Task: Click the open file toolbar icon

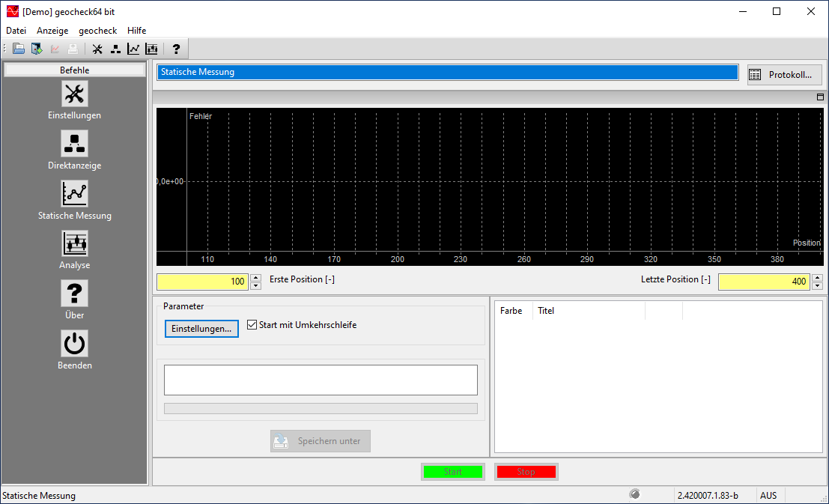Action: click(19, 49)
